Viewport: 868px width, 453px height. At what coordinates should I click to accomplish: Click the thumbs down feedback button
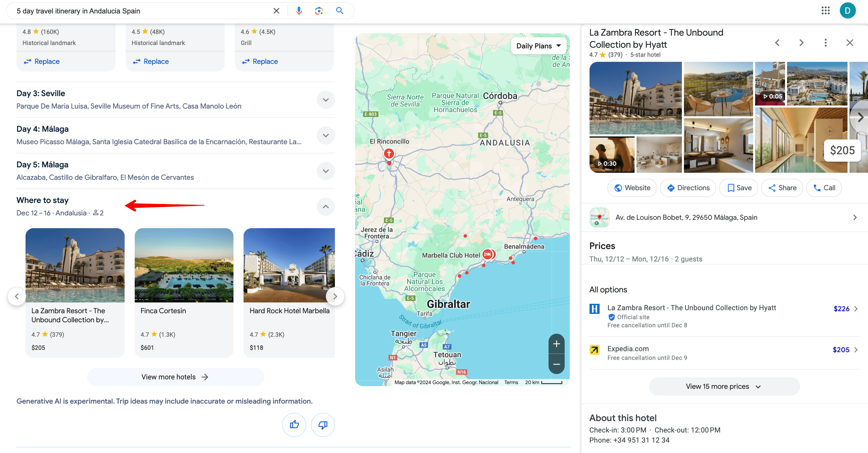pos(322,425)
